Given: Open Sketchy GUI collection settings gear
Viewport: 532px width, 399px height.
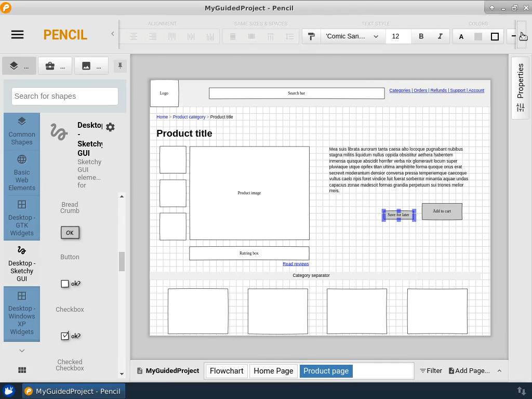Looking at the screenshot, I should 110,127.
